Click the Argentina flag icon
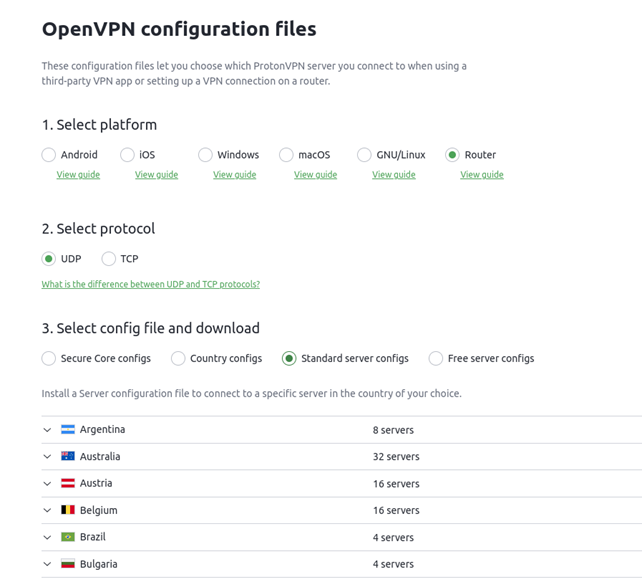This screenshot has height=582, width=642. (x=68, y=430)
